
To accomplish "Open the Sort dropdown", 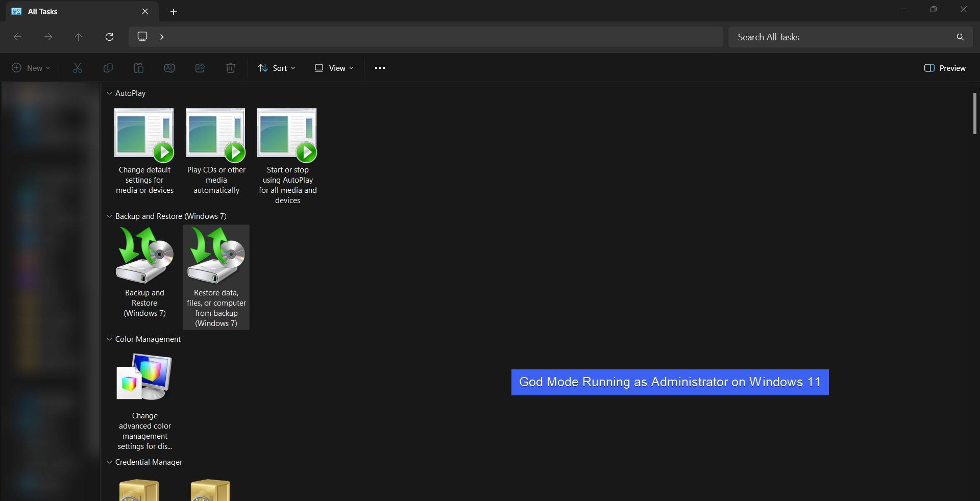I will tap(277, 68).
